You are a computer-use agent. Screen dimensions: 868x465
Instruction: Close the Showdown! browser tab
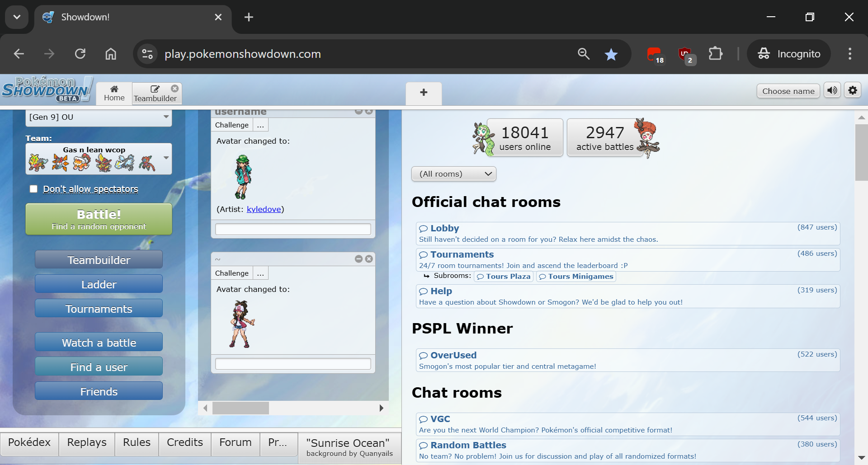(x=218, y=17)
